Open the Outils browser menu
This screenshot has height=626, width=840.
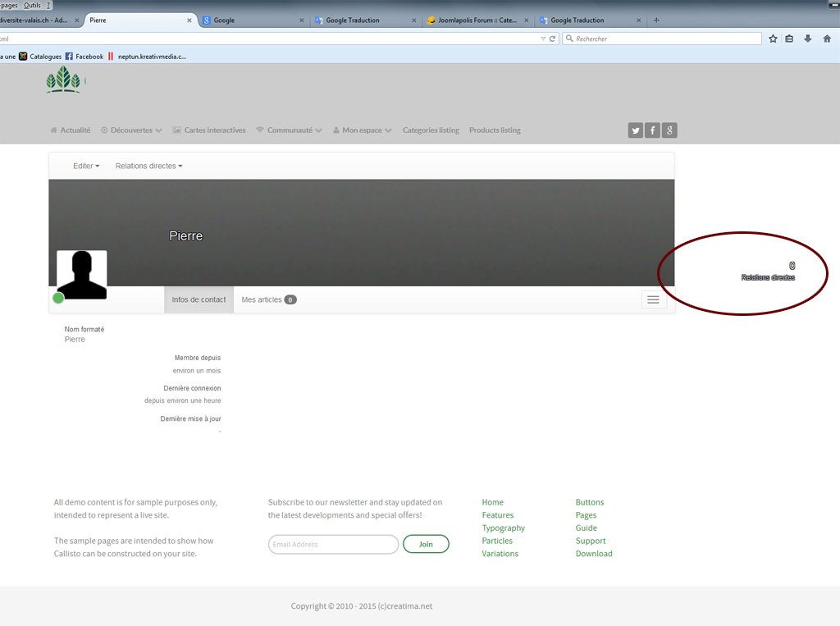(x=32, y=6)
